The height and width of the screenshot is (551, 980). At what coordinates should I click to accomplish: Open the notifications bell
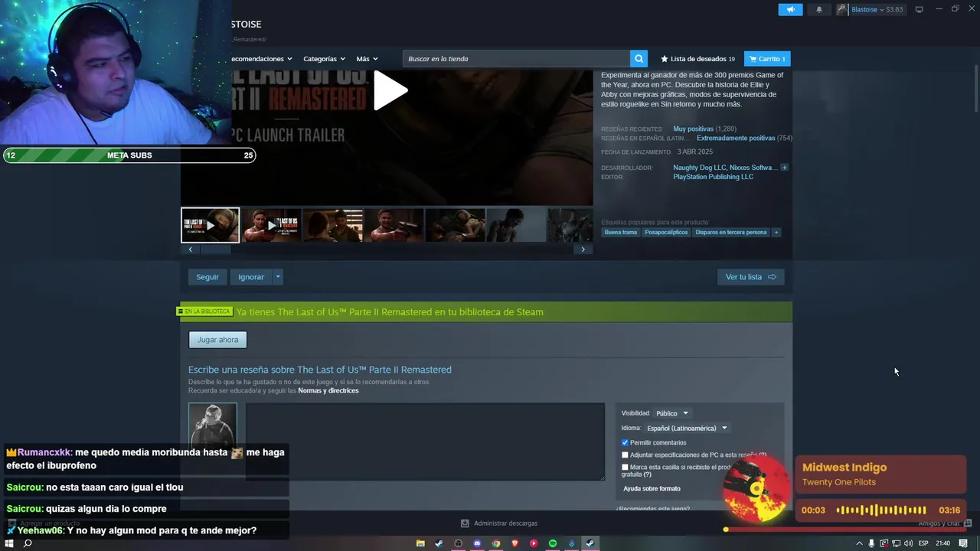(x=819, y=9)
